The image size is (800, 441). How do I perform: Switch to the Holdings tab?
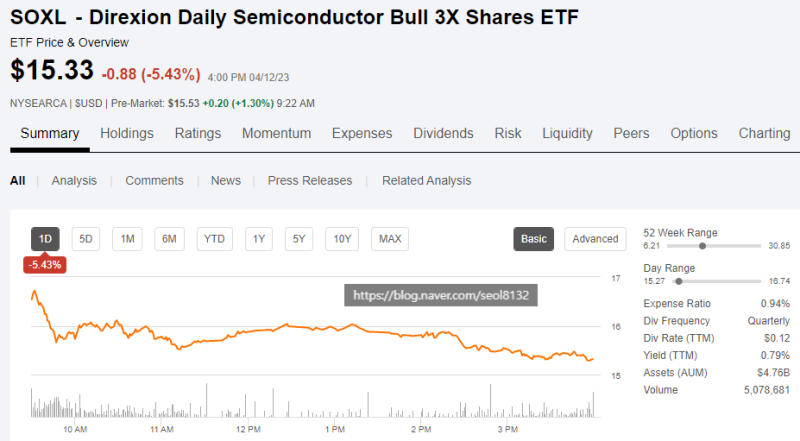pos(127,133)
